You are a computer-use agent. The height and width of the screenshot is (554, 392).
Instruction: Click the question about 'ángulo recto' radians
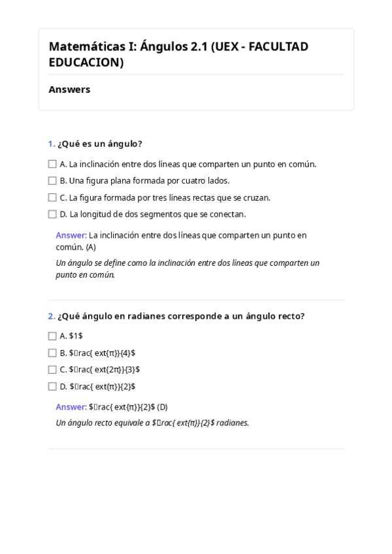click(x=181, y=316)
